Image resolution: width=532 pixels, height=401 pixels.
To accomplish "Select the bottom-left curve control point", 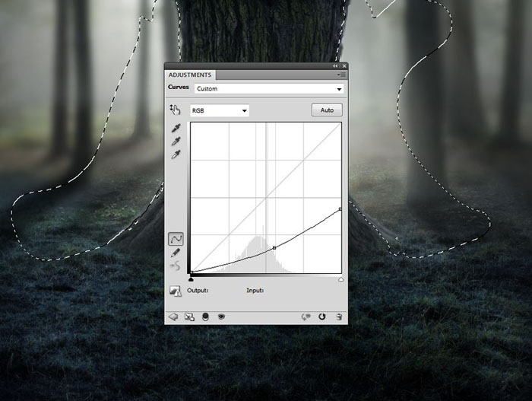I will click(x=192, y=272).
